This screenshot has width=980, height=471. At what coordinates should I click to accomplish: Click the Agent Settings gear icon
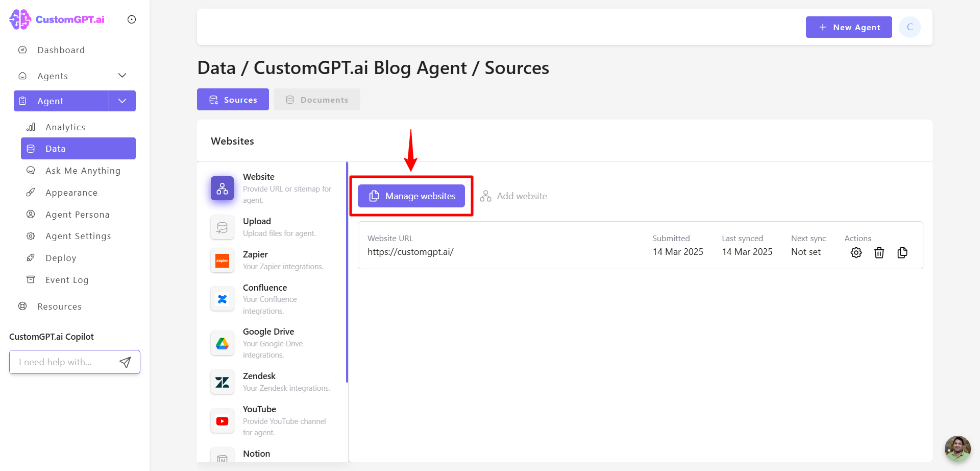point(31,236)
